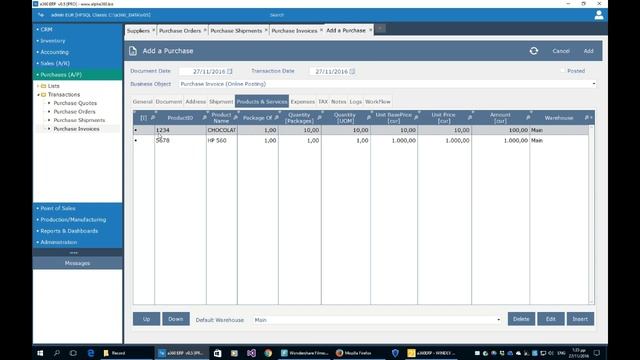Toggle the Posted checkbox
The image size is (640, 360).
[x=562, y=71]
